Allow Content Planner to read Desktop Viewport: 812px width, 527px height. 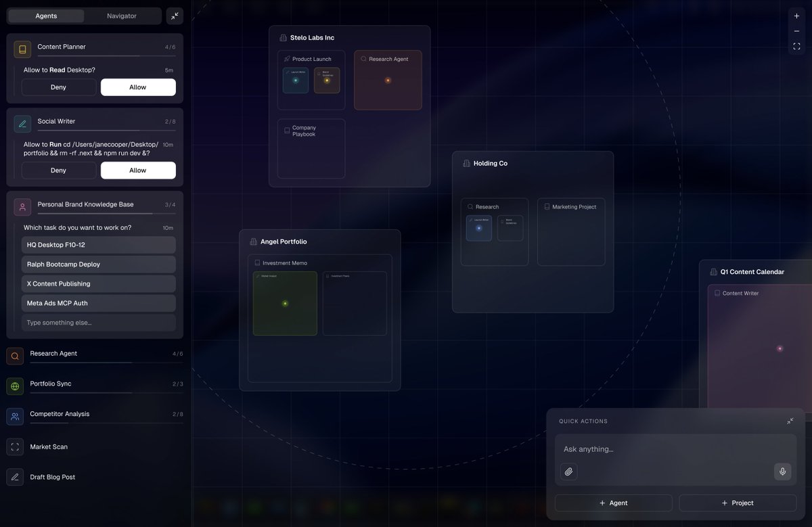click(138, 87)
